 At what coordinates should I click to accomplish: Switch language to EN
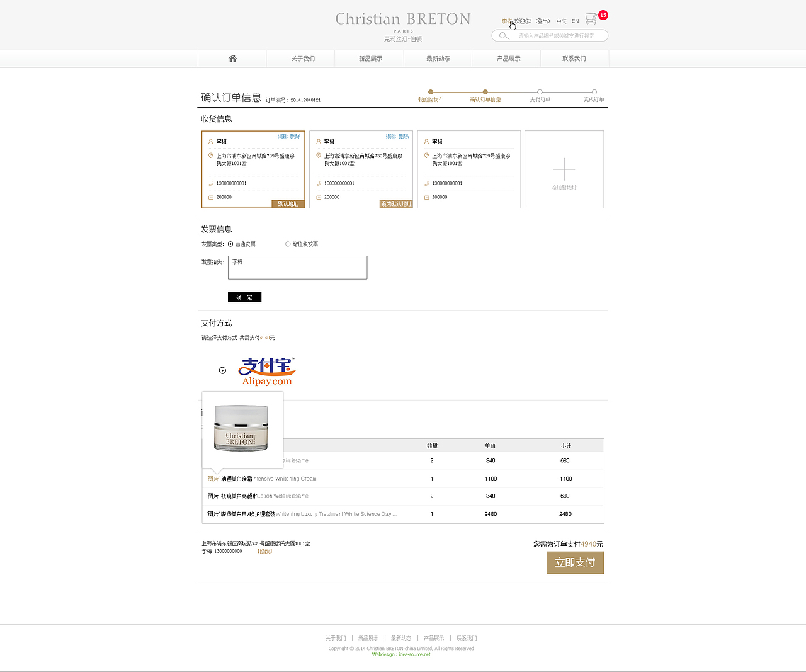click(x=575, y=21)
